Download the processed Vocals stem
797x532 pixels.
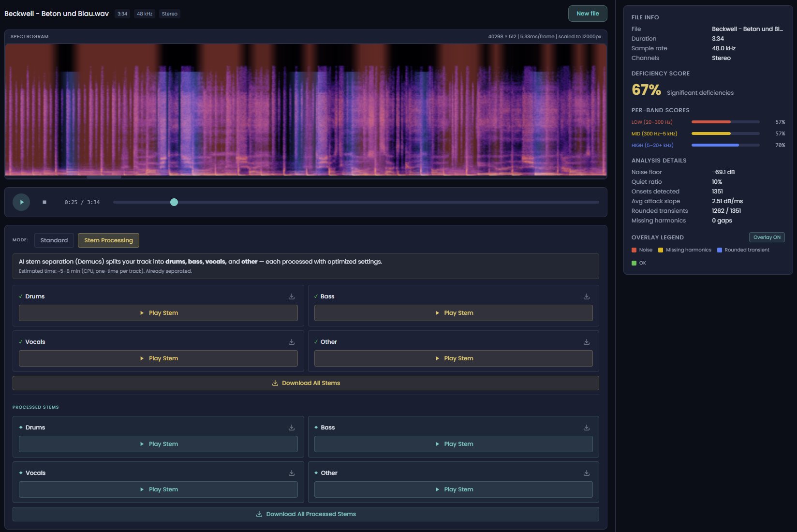point(291,473)
